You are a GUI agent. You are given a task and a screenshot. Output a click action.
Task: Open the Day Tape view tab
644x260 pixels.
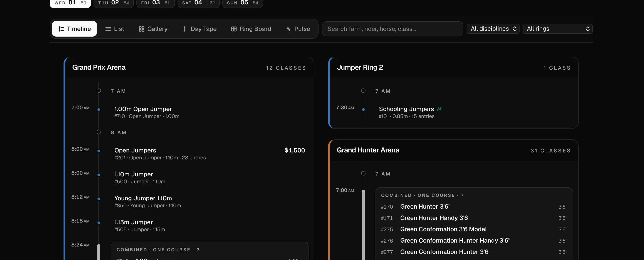(199, 29)
